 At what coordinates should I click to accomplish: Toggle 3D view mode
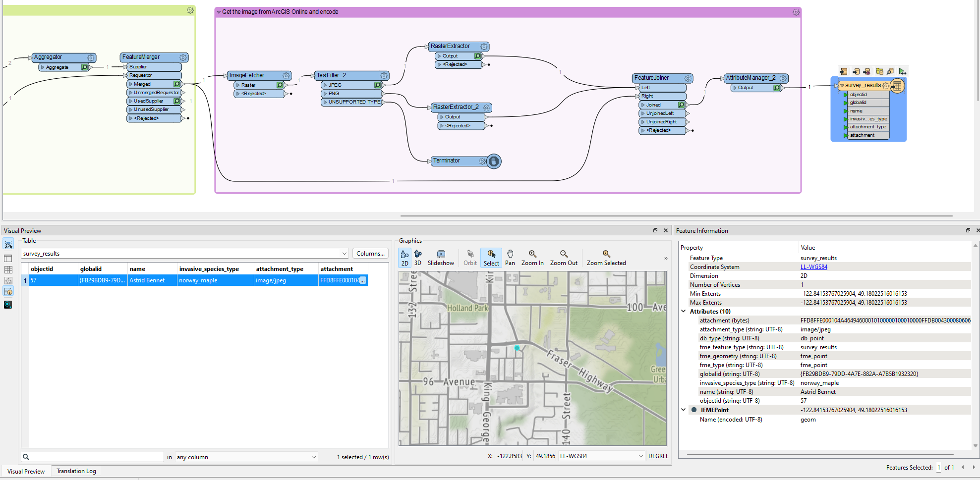(x=418, y=257)
